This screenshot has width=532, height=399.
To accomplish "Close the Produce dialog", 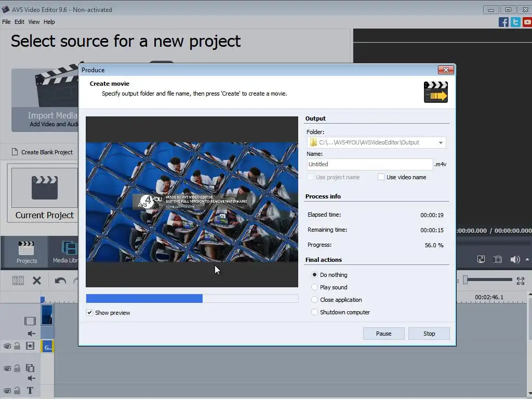I will tap(446, 70).
